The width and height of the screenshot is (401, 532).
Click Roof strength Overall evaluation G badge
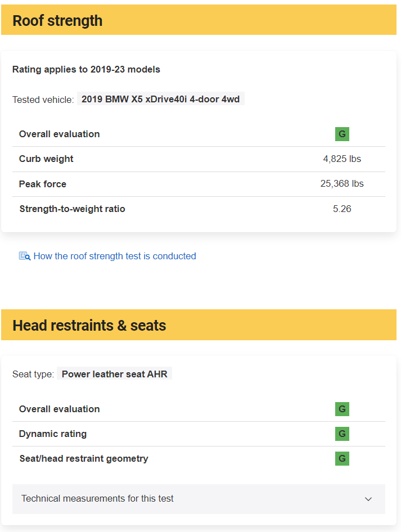[x=342, y=134]
